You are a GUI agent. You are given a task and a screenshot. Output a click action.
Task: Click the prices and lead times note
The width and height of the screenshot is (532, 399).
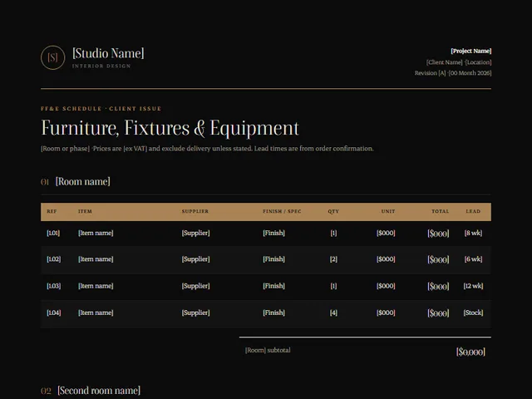[207, 149]
